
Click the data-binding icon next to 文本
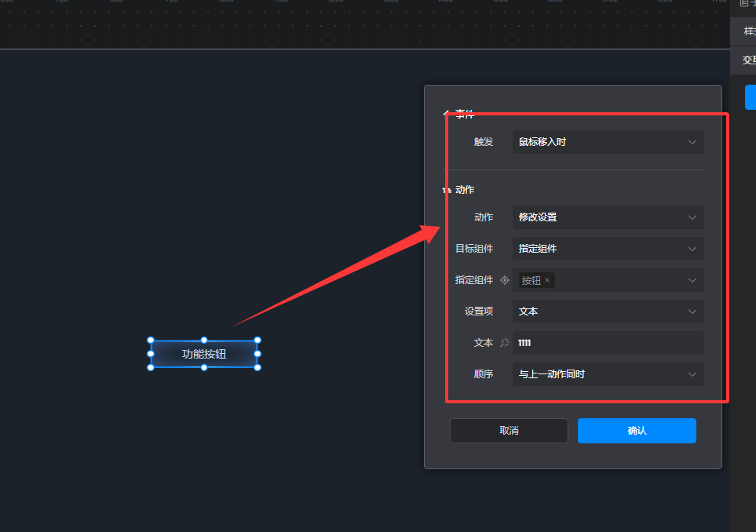(505, 343)
